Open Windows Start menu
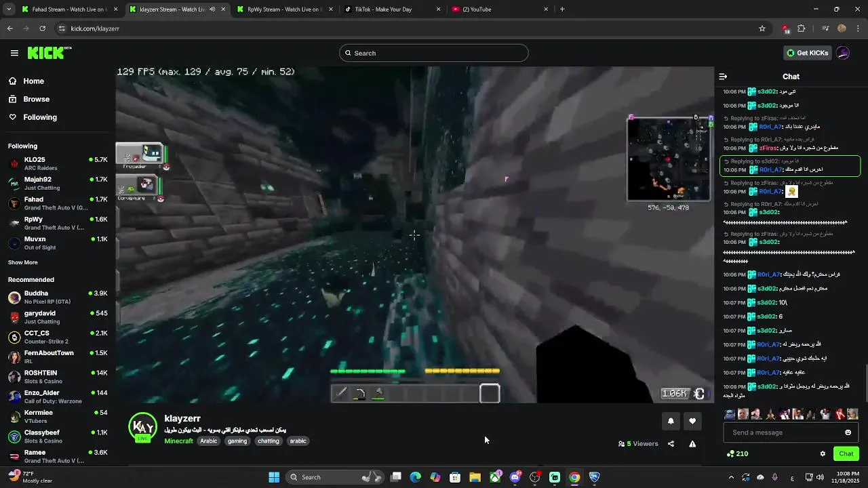The width and height of the screenshot is (868, 488). tap(274, 477)
